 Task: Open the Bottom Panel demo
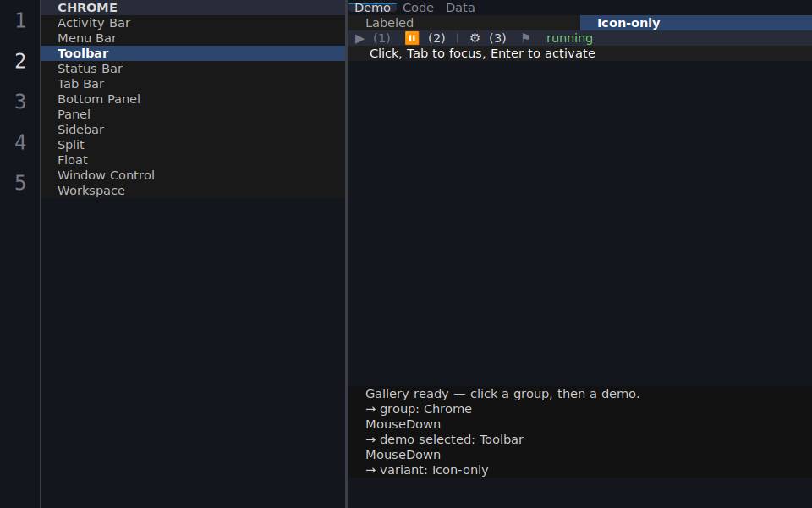pos(193,99)
